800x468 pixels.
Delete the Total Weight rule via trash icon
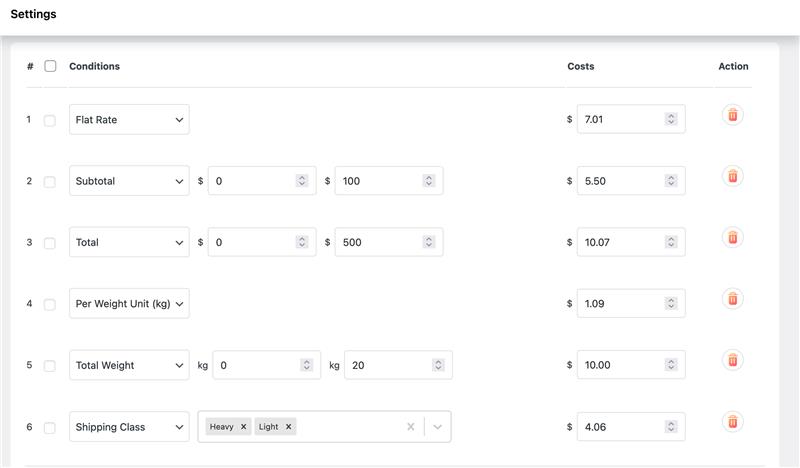point(733,360)
